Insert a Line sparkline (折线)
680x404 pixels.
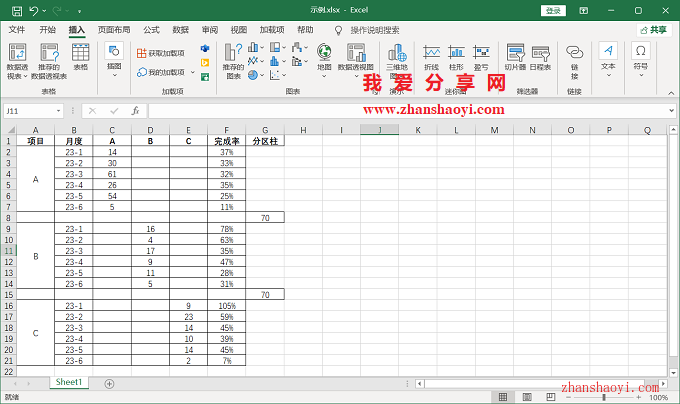pyautogui.click(x=432, y=57)
